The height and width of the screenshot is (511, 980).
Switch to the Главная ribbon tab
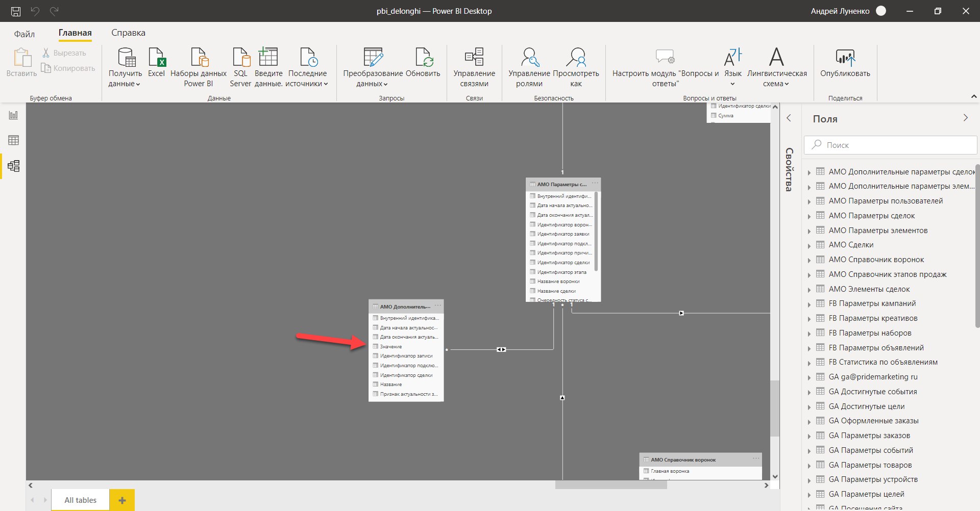pyautogui.click(x=75, y=33)
